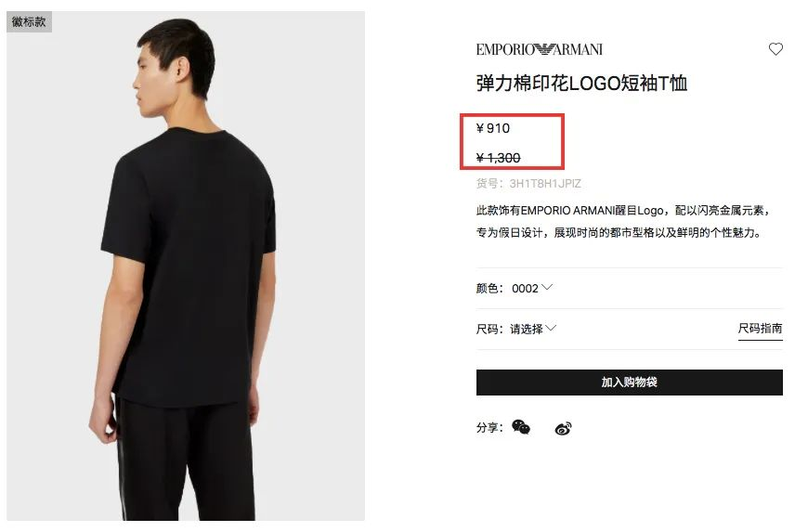This screenshot has height=532, width=808.
Task: Open the 尺码指南 size guide link
Action: pyautogui.click(x=760, y=329)
